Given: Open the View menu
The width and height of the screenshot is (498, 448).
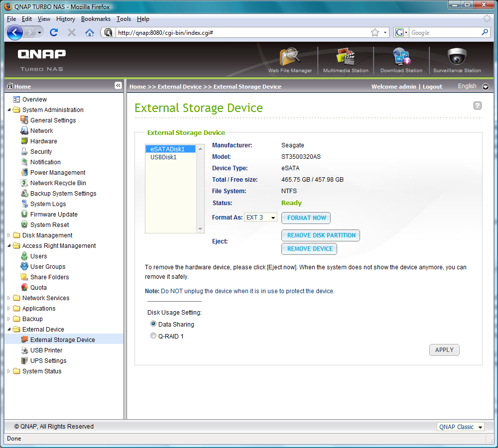Looking at the screenshot, I should tap(44, 19).
